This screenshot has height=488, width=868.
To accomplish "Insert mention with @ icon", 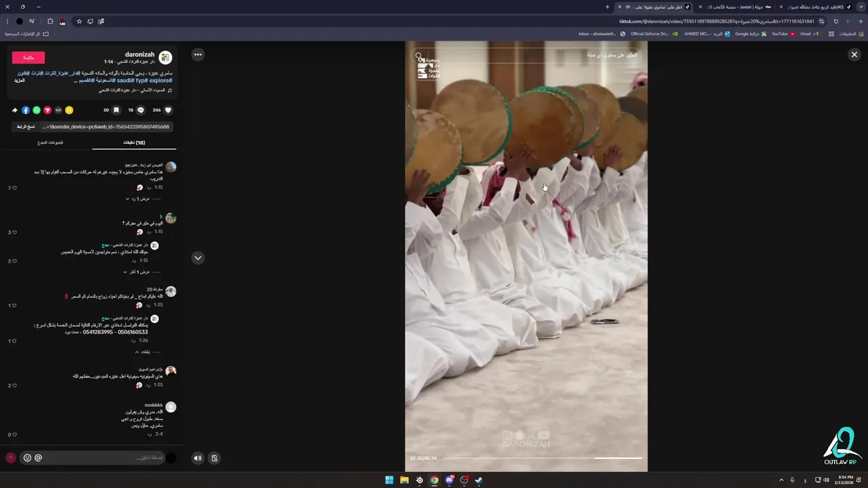I will (x=38, y=457).
